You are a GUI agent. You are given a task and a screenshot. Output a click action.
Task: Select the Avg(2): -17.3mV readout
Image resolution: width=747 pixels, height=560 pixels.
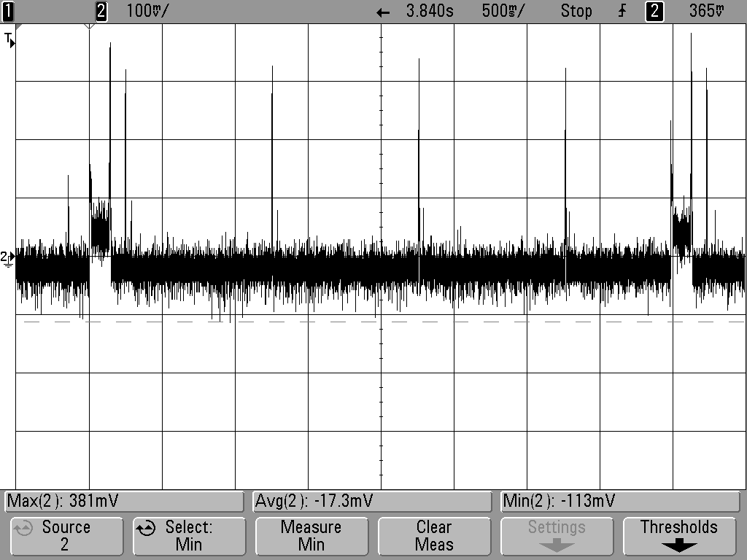[372, 501]
